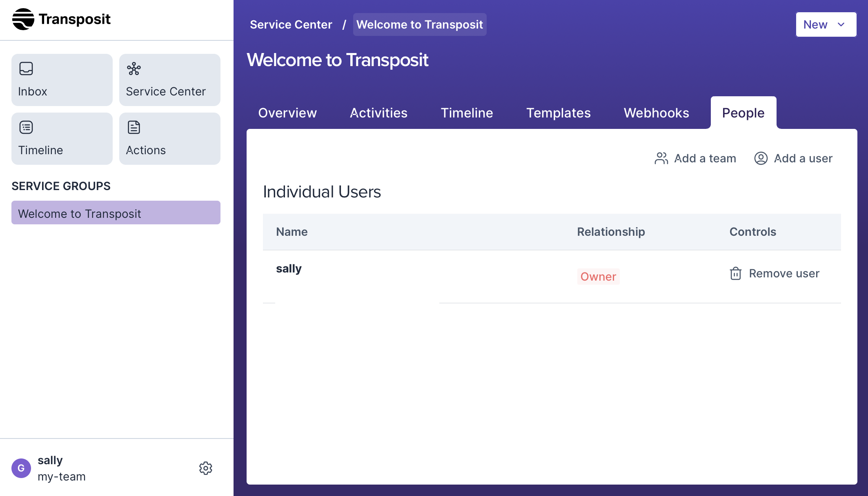Select the Templates tab
This screenshot has height=496, width=868.
click(x=558, y=113)
